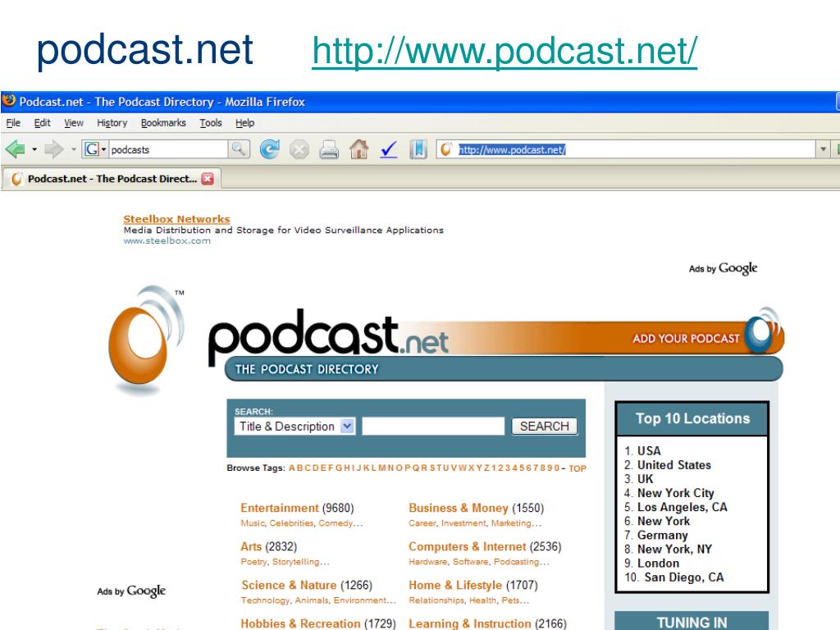This screenshot has width=840, height=630.
Task: Click the green Back arrow button
Action: click(15, 149)
